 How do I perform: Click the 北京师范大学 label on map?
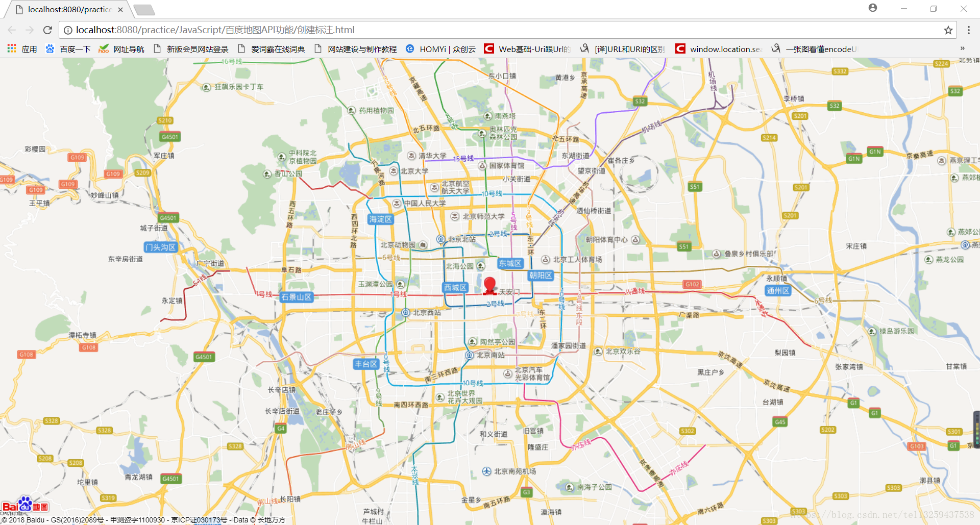click(483, 216)
